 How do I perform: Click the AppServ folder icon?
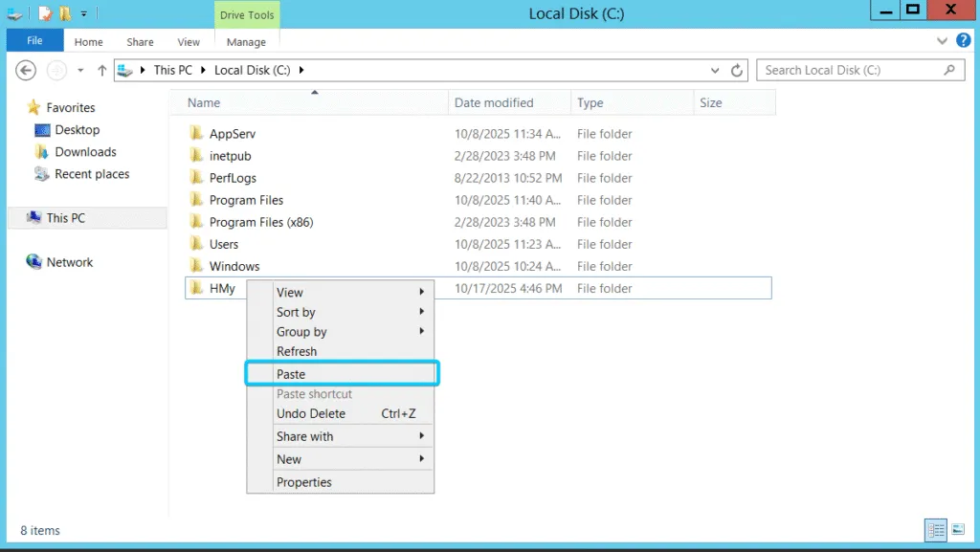196,134
